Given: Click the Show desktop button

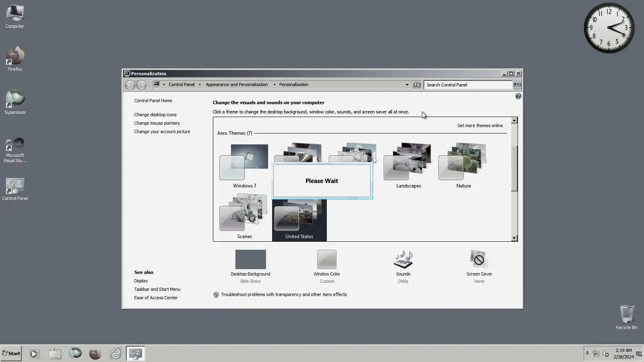Looking at the screenshot, I should click(640, 354).
